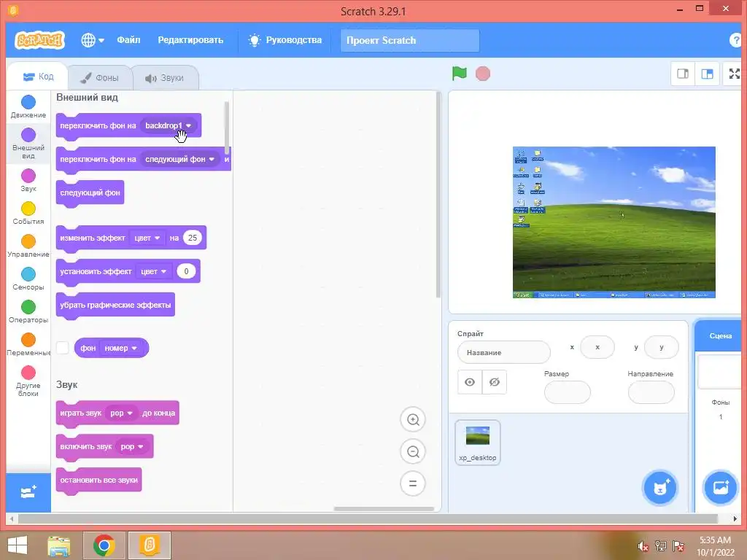Select the Сцена stage panel
747x560 pixels.
pos(720,335)
